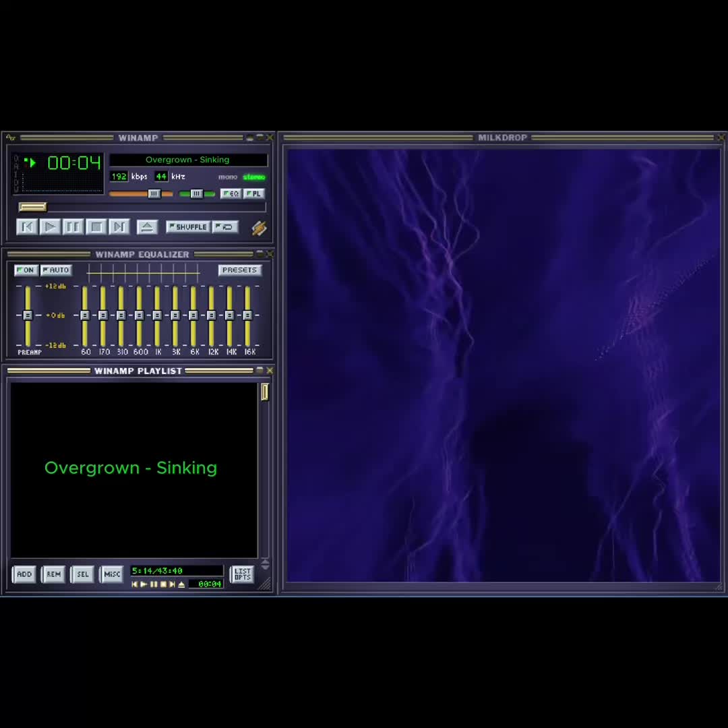Click mini play icon in playlist window

[x=144, y=584]
